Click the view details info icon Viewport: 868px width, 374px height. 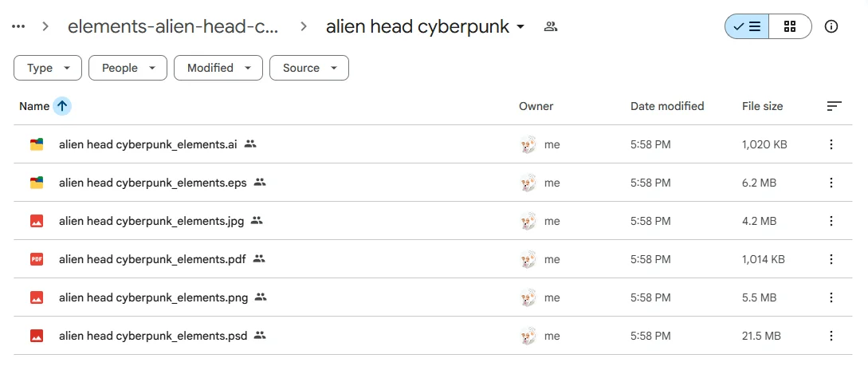[x=831, y=26]
